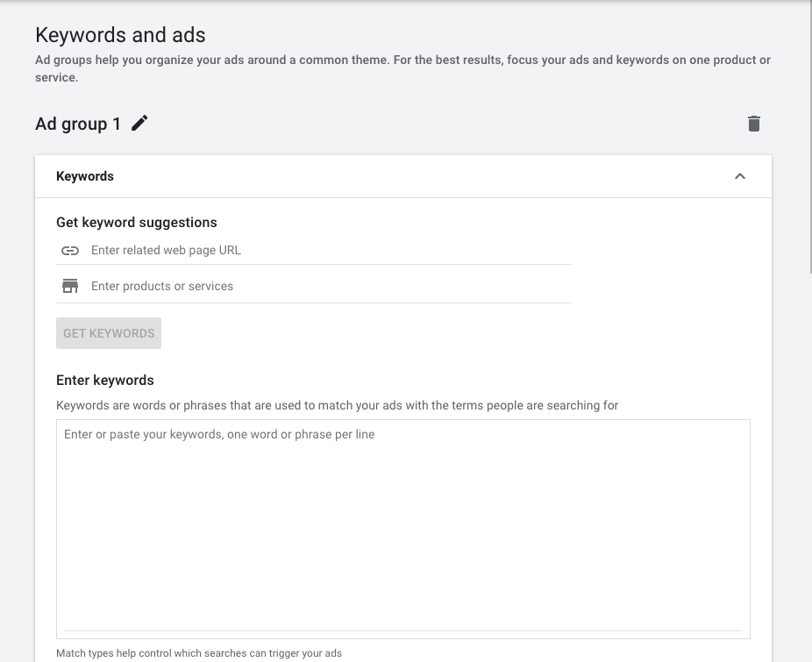Click the 'Enter related web page URL' placeholder
Viewport: 812px width, 662px height.
[166, 251]
